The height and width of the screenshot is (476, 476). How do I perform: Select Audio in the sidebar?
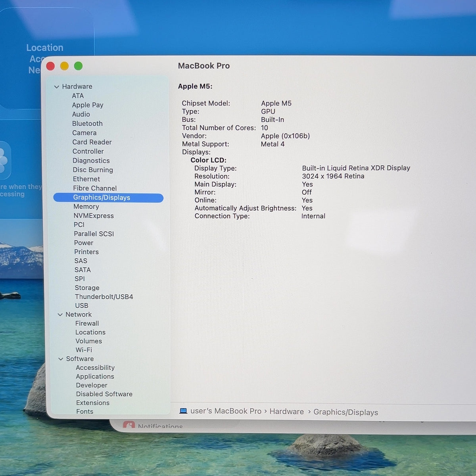[81, 114]
